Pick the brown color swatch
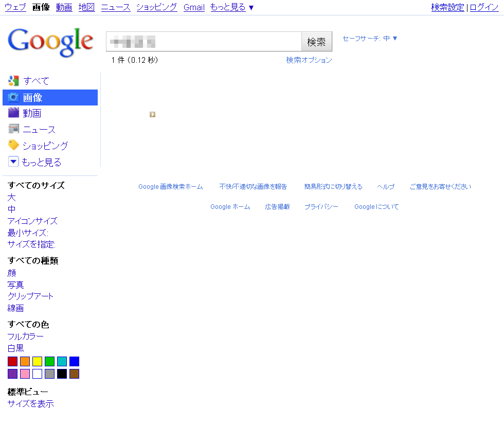Viewport: 504px width, 443px height. [74, 374]
